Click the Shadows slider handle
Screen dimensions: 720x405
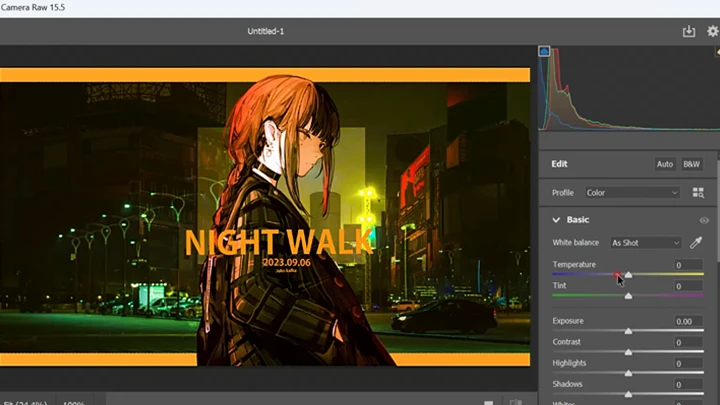628,394
